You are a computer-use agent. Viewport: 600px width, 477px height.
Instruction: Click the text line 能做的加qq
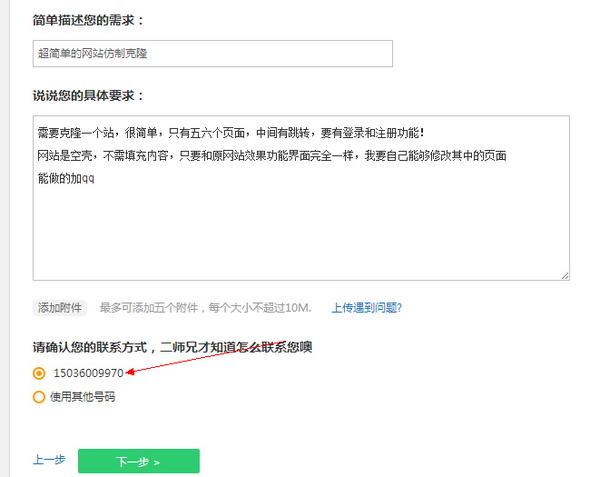(66, 178)
